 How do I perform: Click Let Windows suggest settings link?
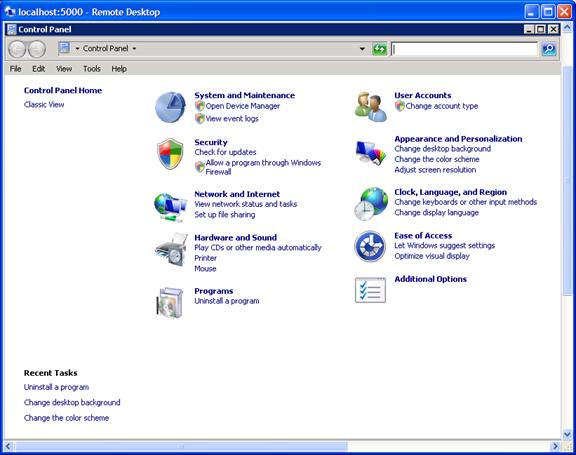pyautogui.click(x=444, y=245)
